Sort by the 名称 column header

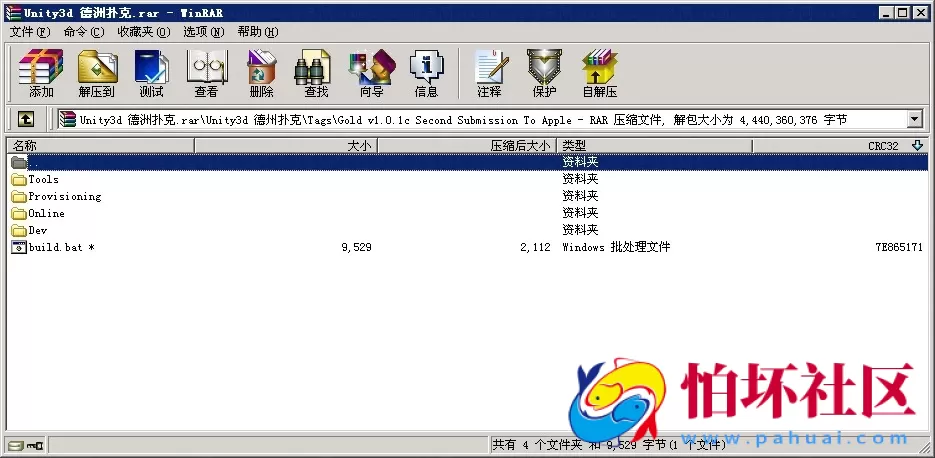click(x=100, y=146)
